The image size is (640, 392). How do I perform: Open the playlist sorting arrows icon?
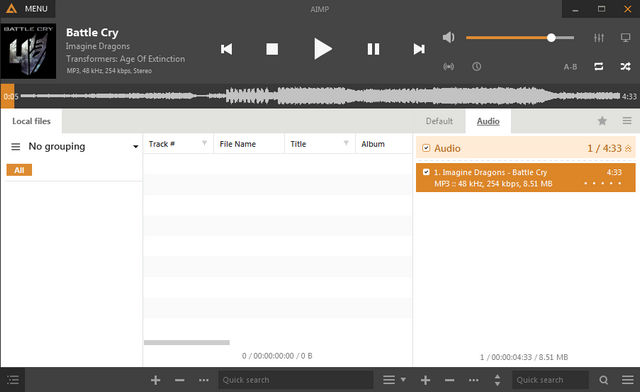point(497,380)
